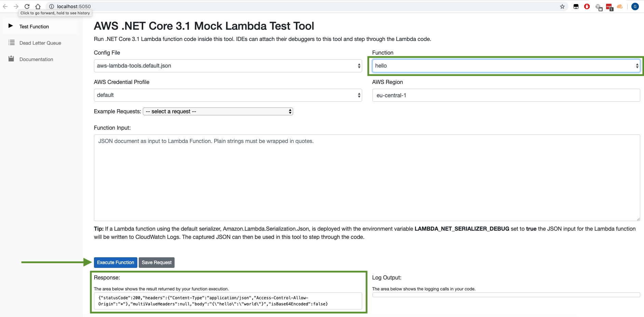Click the gray command-key extension icon

click(x=599, y=7)
